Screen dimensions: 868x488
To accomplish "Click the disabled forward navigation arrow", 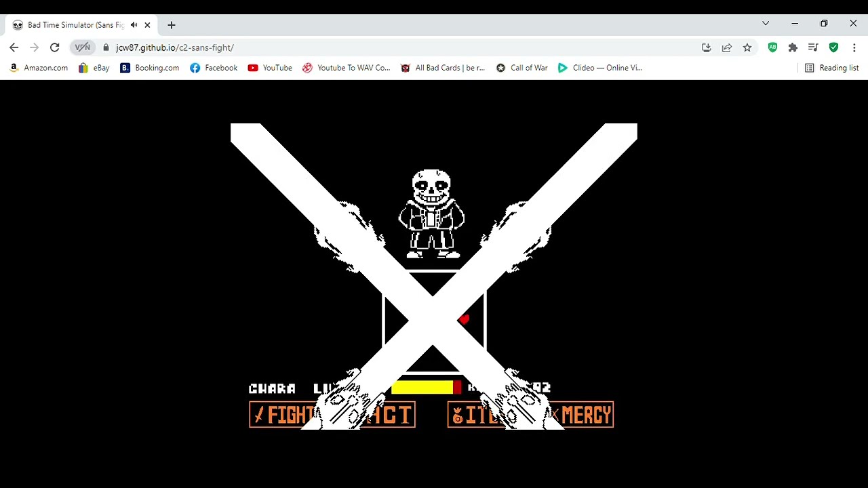I will point(35,47).
